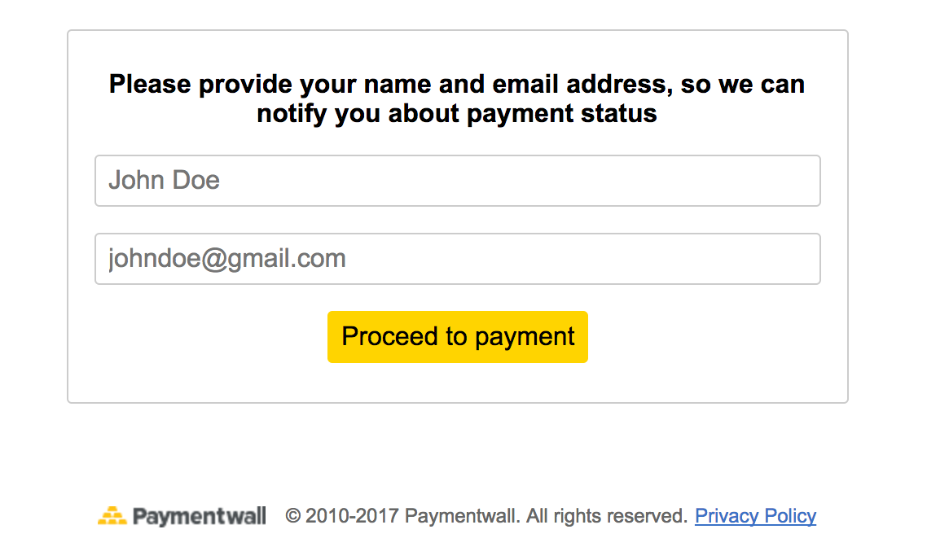The width and height of the screenshot is (927, 560).
Task: Place cursor in the email address input
Action: click(x=458, y=259)
